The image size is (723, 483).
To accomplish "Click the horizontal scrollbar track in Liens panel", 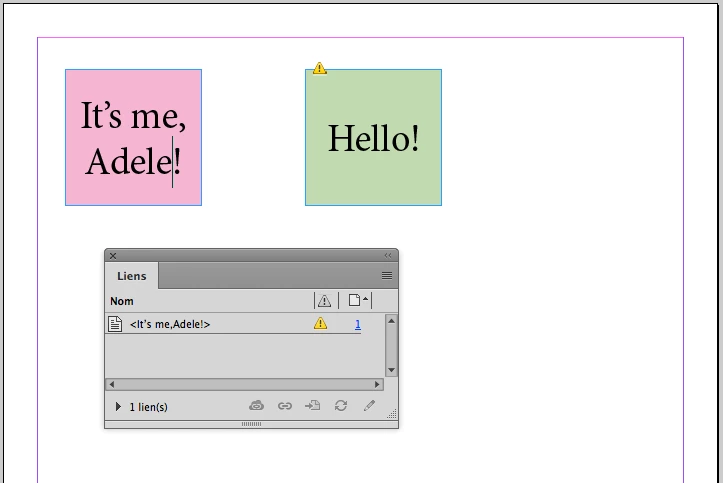I will click(244, 384).
